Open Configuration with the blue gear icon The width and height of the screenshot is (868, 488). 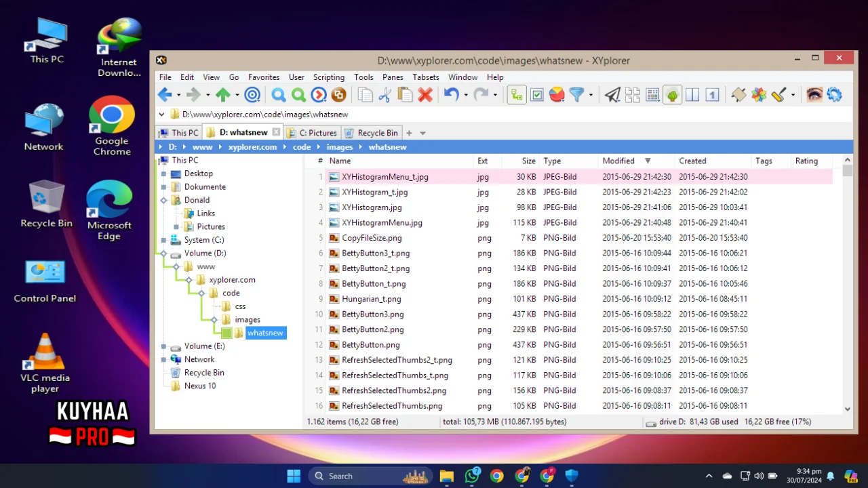point(835,95)
